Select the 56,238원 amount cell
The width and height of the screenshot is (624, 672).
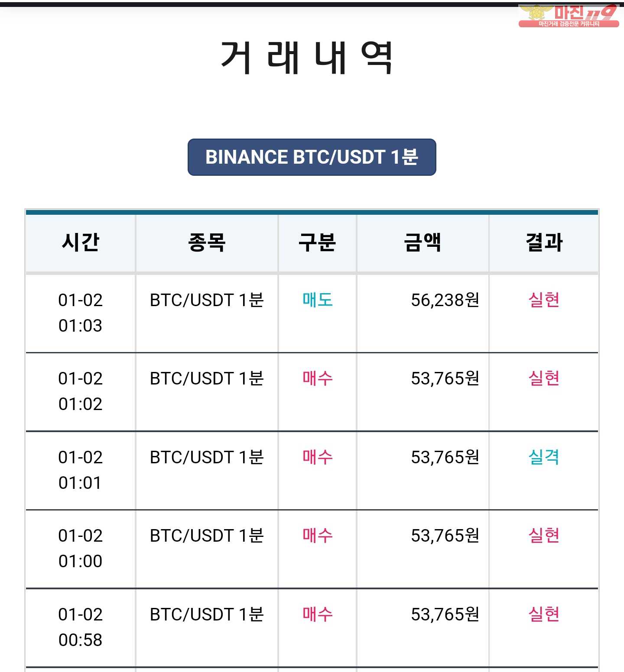445,300
